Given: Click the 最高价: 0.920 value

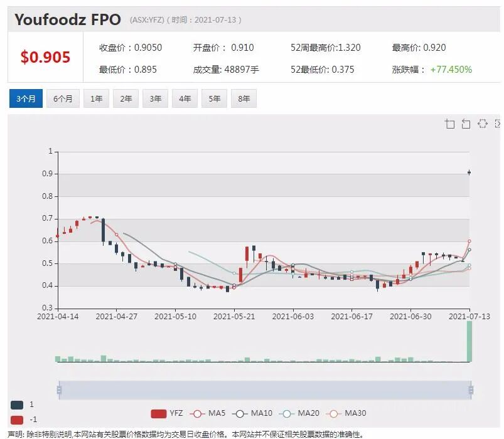Looking at the screenshot, I should (x=419, y=48).
